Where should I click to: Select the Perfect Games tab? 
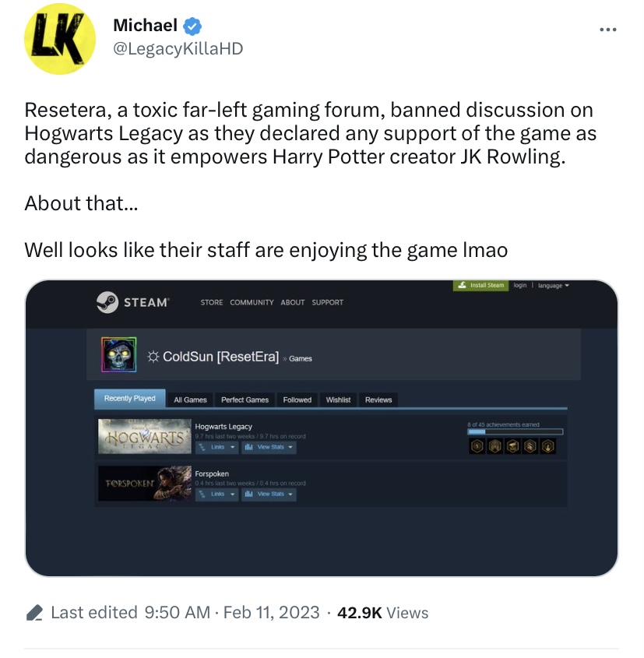click(x=245, y=400)
